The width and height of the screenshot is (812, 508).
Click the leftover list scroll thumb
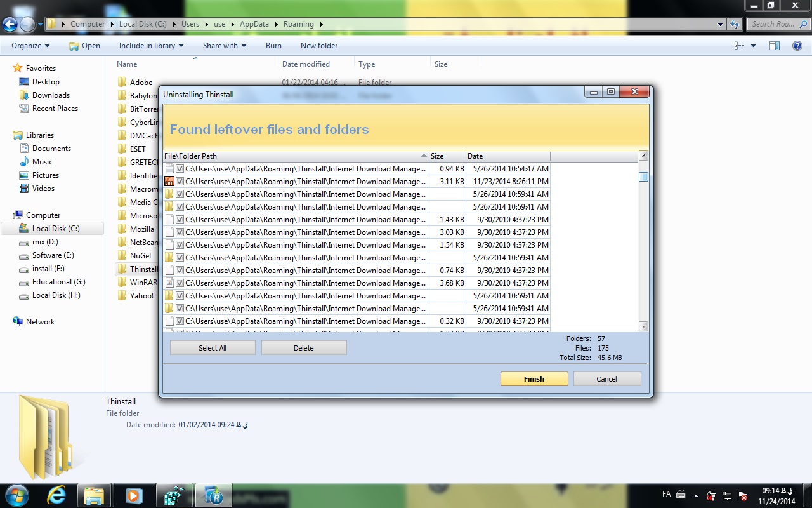point(643,177)
